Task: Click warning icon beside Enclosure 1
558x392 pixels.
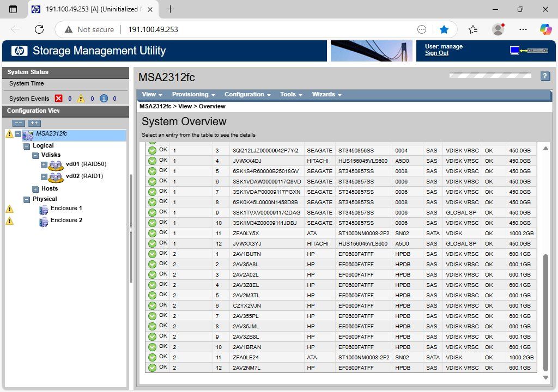Action: tap(10, 209)
